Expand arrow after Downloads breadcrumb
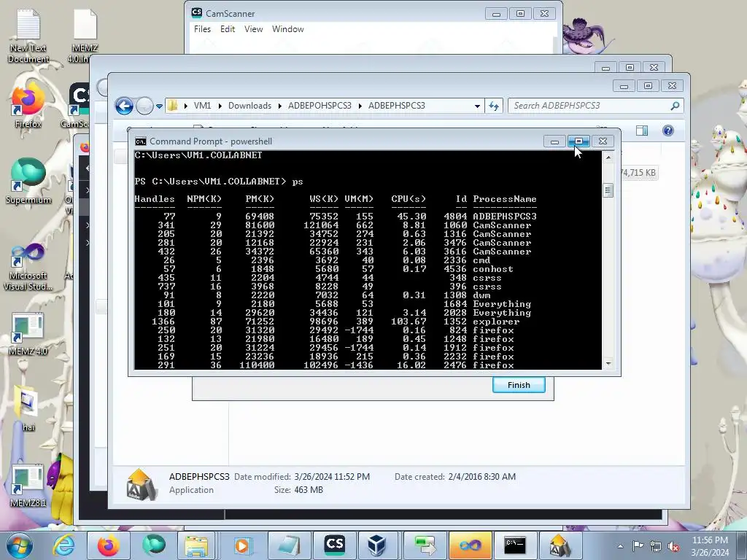The height and width of the screenshot is (560, 747). [x=279, y=106]
